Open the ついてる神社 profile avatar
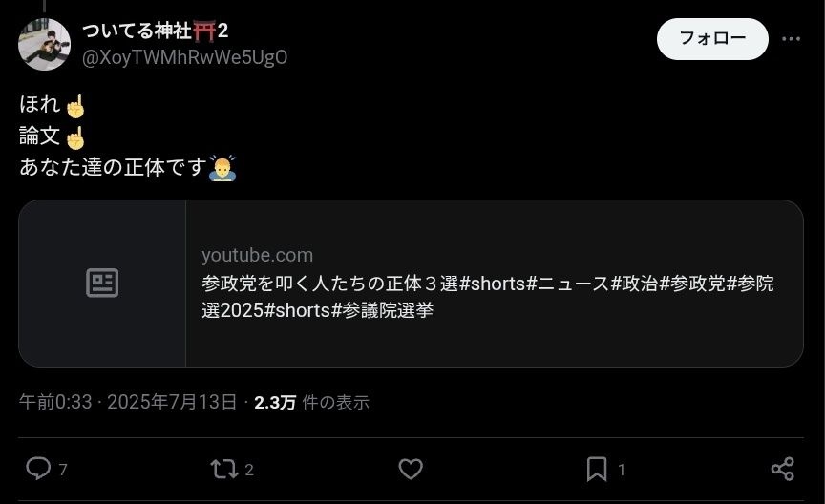The height and width of the screenshot is (504, 825). (44, 44)
